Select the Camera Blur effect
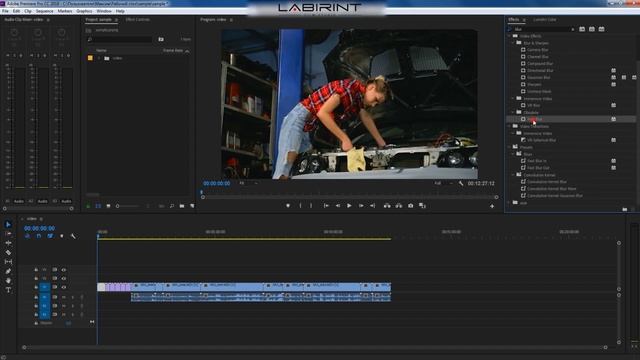Screen dimensions: 640x360 coord(538,50)
